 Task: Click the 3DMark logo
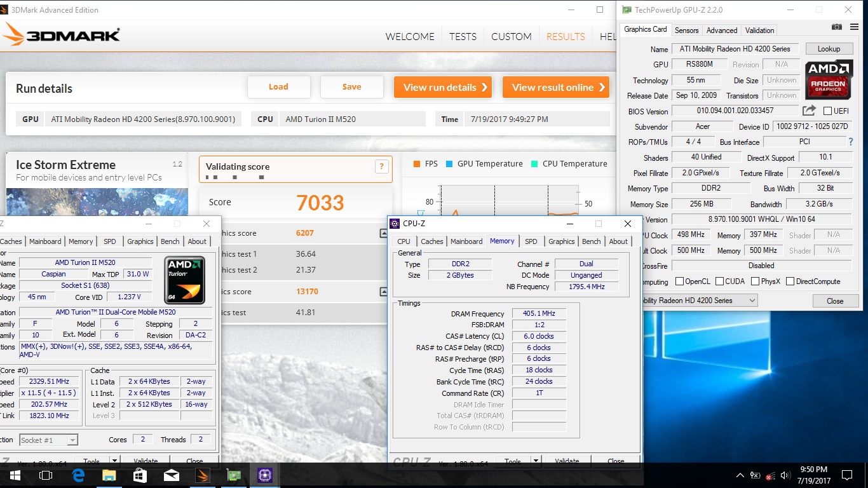click(x=62, y=34)
